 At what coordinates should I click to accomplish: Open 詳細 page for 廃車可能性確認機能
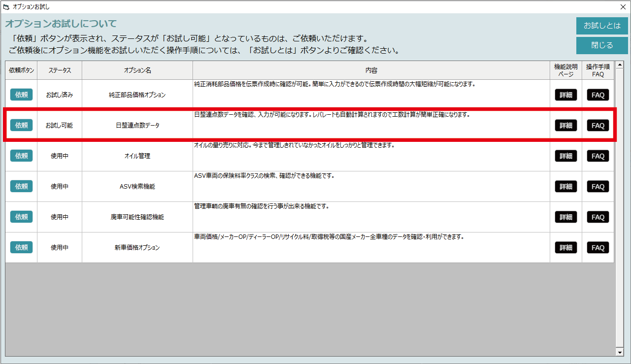coord(566,217)
